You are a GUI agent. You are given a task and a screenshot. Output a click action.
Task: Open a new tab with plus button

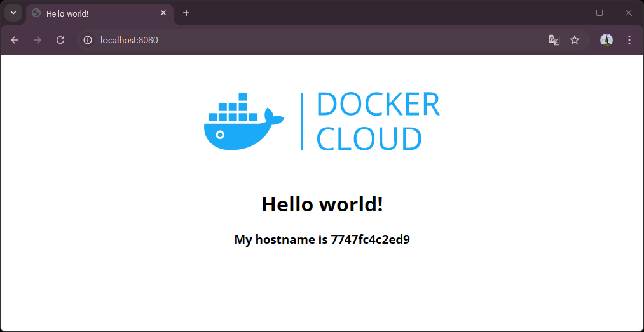click(186, 13)
